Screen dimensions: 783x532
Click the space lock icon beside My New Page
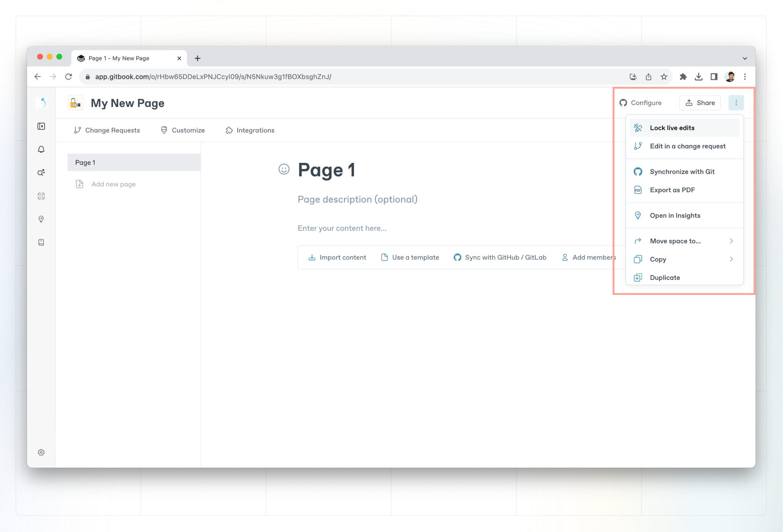(x=75, y=103)
